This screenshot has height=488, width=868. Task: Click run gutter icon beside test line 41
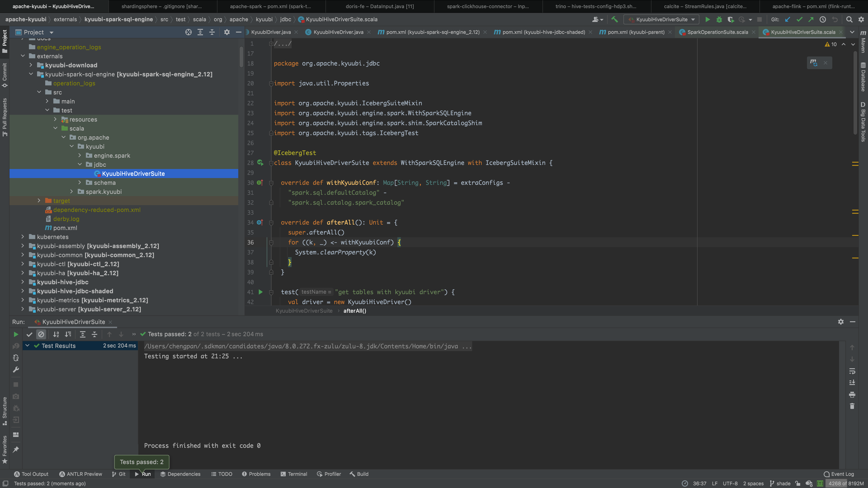tap(260, 292)
